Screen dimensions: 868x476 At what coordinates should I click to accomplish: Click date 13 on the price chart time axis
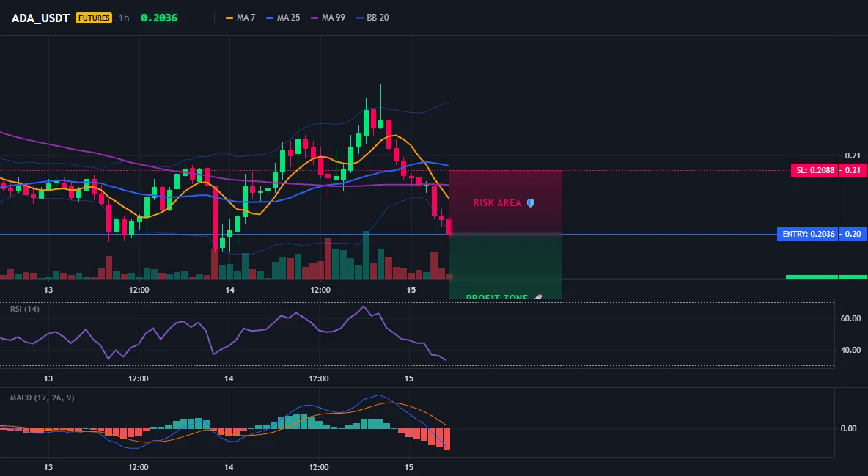[x=48, y=290]
